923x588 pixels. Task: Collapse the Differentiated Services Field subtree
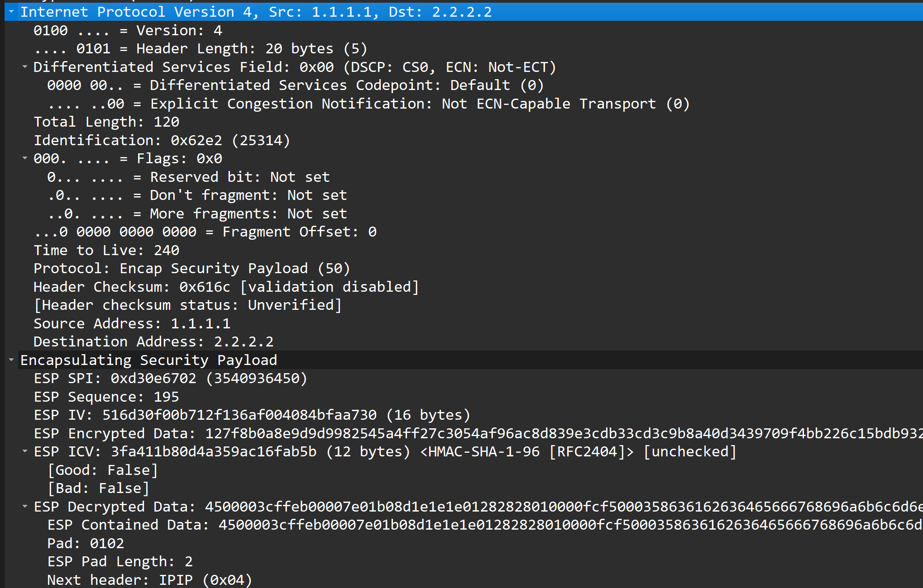25,67
